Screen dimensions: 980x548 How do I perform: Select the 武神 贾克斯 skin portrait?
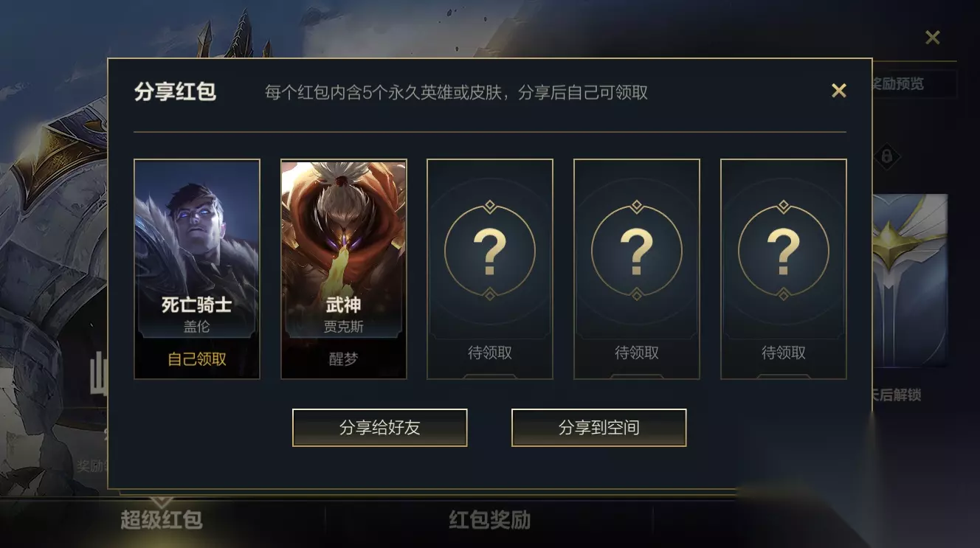pyautogui.click(x=343, y=251)
